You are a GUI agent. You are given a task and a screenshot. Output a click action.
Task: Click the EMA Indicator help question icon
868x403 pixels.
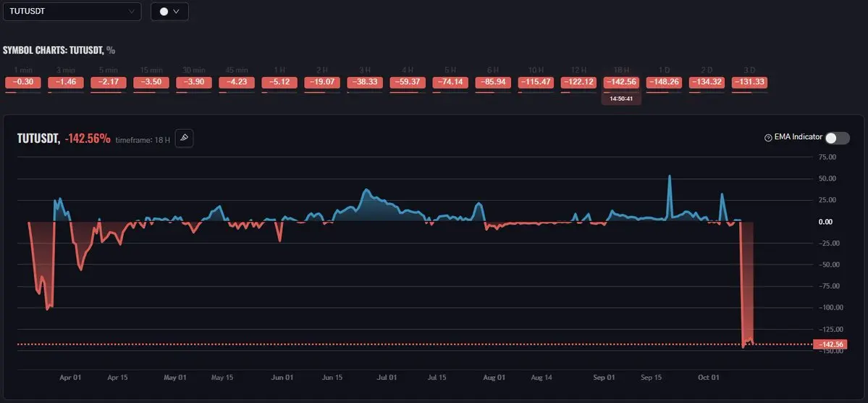[x=768, y=138]
